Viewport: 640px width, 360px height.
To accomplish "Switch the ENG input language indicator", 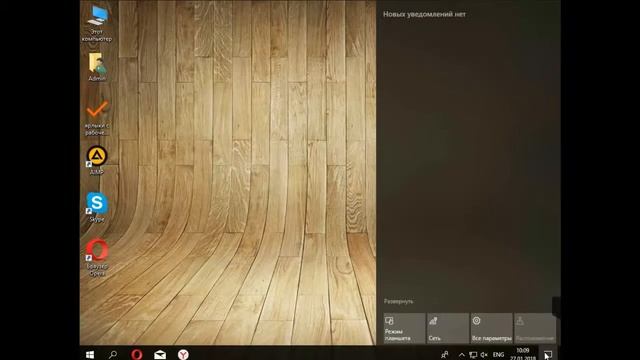I will [x=498, y=355].
